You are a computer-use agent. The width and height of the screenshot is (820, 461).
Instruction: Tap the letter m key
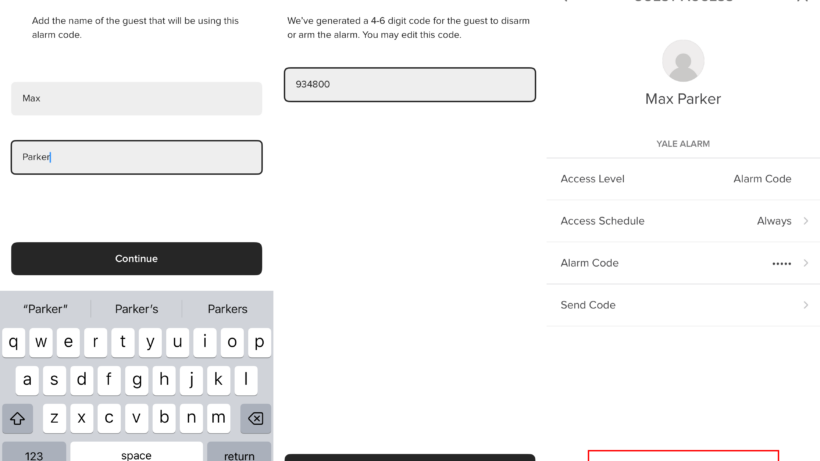pyautogui.click(x=218, y=418)
